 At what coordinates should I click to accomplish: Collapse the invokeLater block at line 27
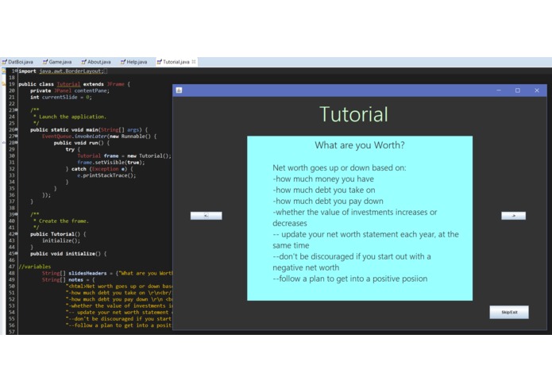pyautogui.click(x=16, y=136)
